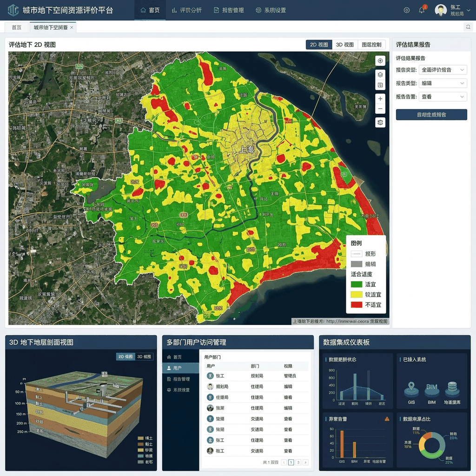
Task: Click the 图层控制 button
Action: pyautogui.click(x=371, y=45)
